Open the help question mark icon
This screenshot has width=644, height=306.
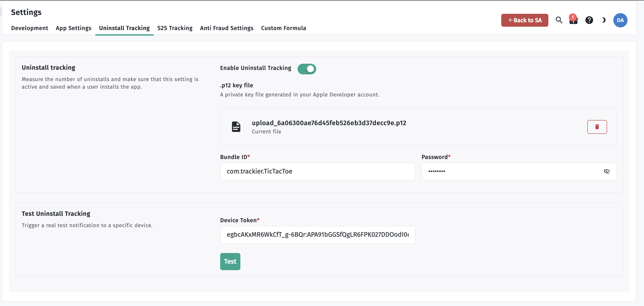(589, 20)
